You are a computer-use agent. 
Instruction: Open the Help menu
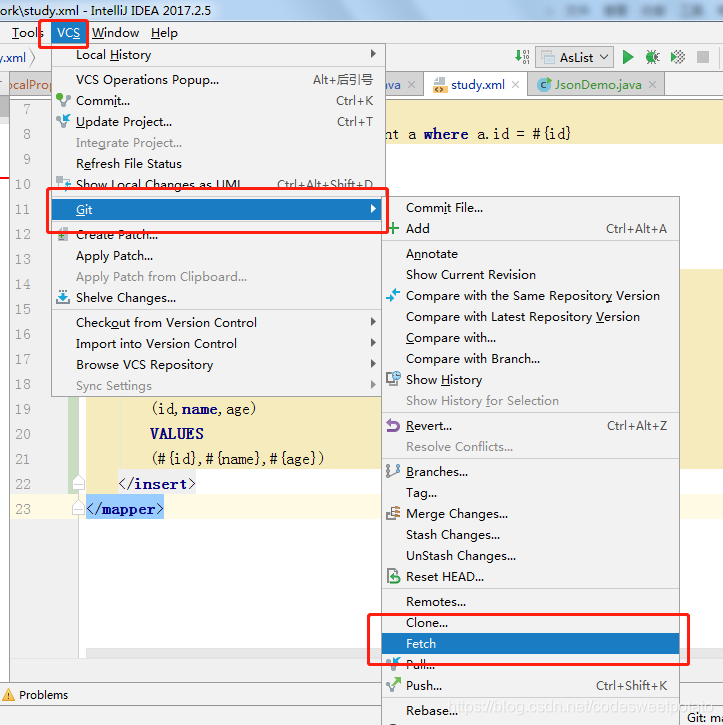(x=164, y=33)
